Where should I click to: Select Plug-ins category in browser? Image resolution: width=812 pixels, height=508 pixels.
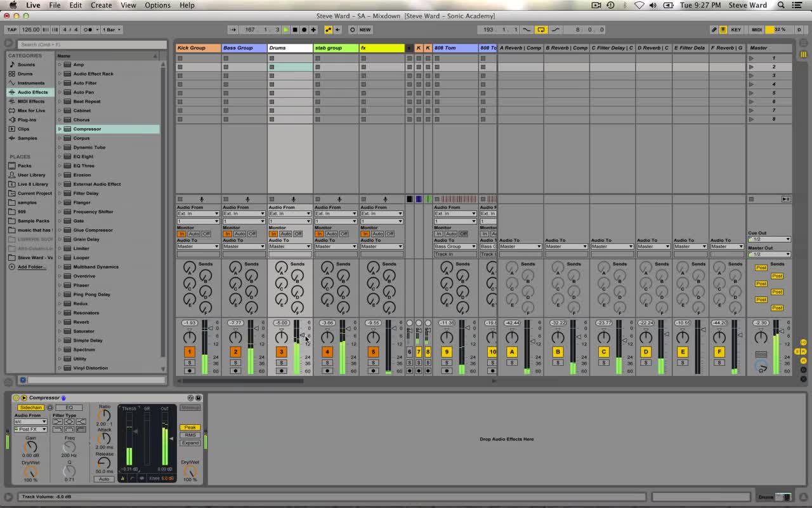tap(27, 119)
